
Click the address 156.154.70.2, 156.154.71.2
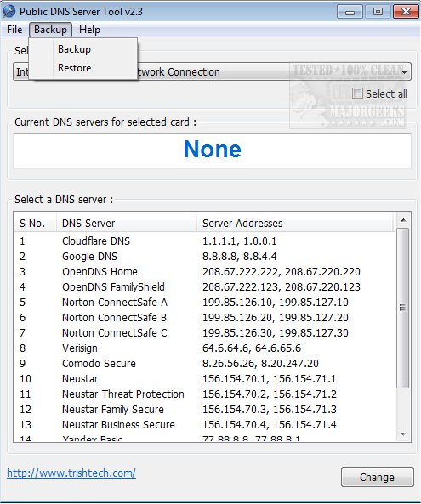point(270,394)
